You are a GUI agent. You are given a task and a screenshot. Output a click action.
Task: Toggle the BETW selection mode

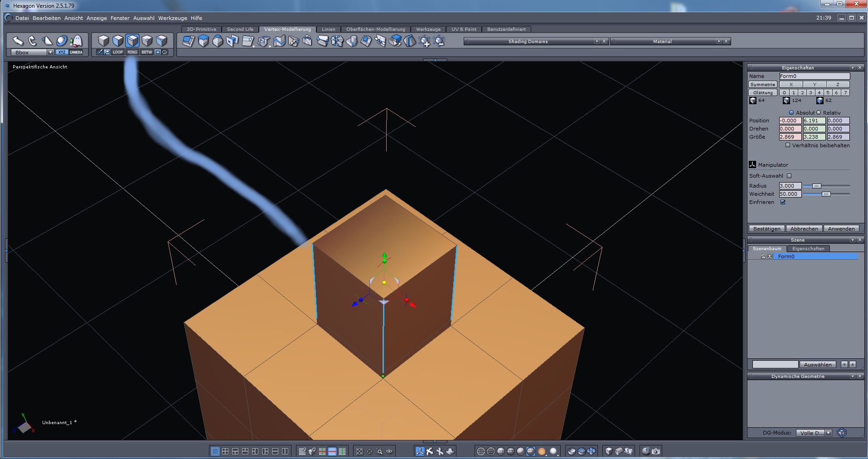click(x=147, y=52)
